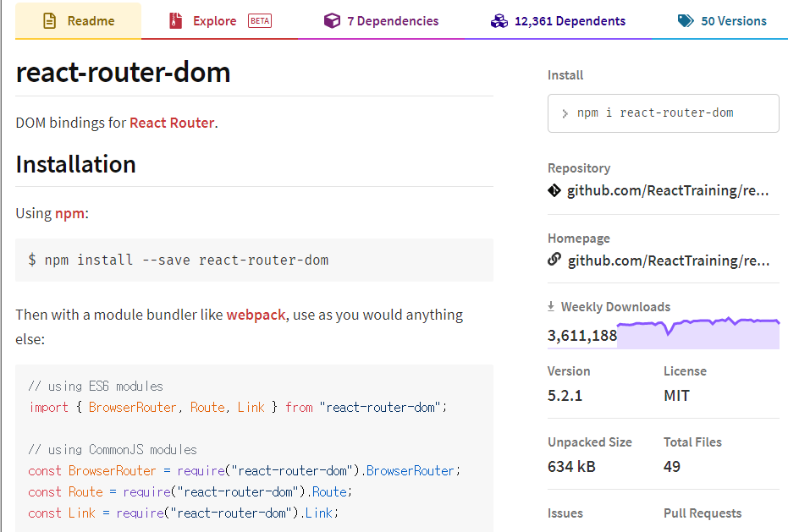Screen dimensions: 788x532
Task: Click the red Explore file icon
Action: (175, 20)
